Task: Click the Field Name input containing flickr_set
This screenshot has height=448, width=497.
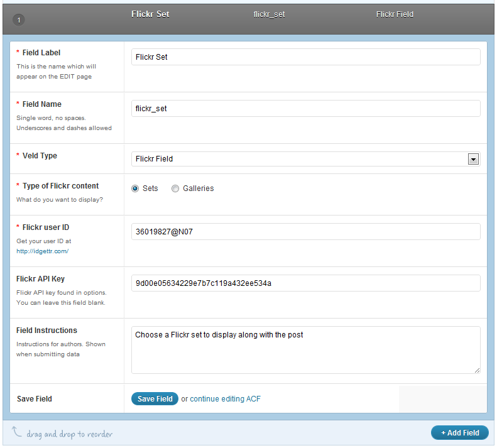Action: [x=305, y=109]
